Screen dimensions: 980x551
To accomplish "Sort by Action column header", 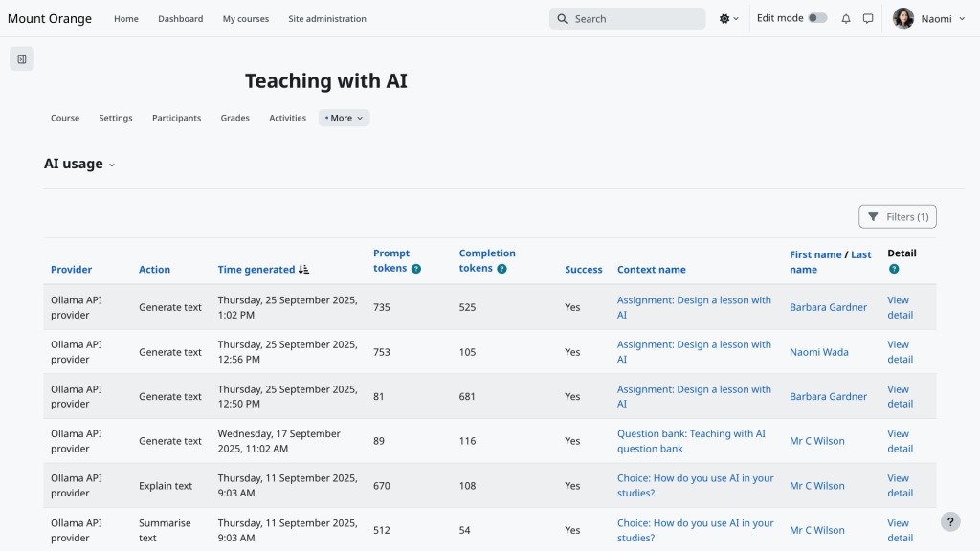I will click(x=154, y=269).
